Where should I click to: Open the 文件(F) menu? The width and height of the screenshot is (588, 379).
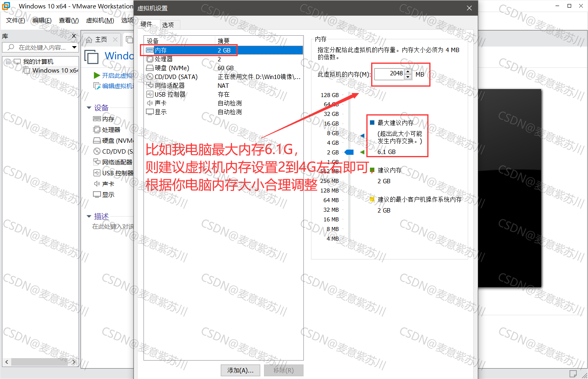click(x=16, y=20)
